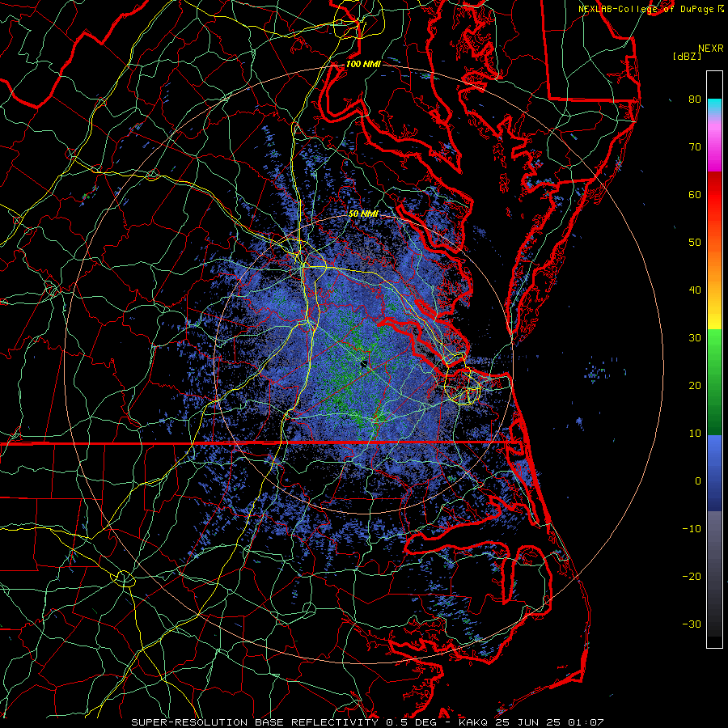
Task: Click the 10 value on the dBZ scale
Action: tap(695, 434)
